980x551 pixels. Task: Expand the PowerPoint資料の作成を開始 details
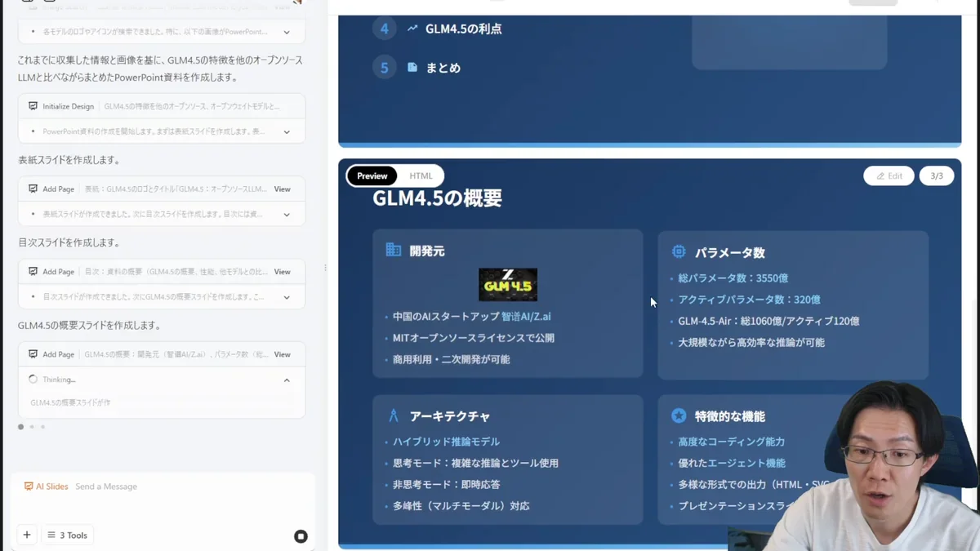tap(287, 131)
